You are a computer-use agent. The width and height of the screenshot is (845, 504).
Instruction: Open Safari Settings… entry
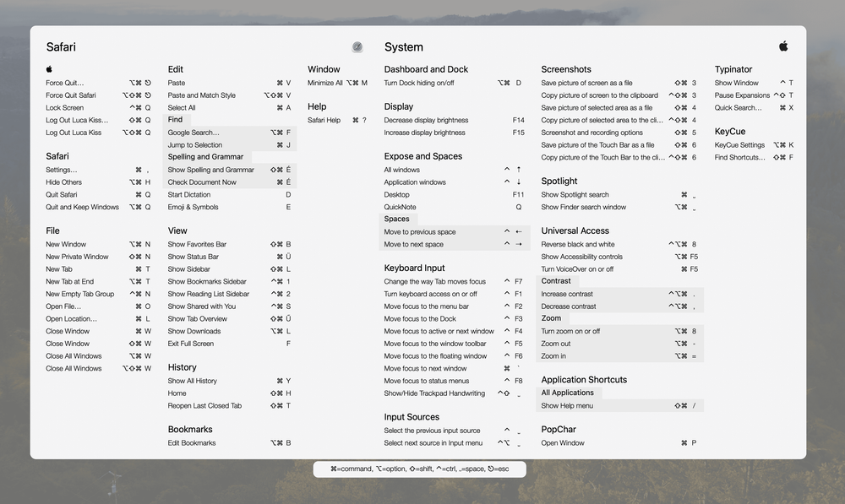tap(99, 170)
